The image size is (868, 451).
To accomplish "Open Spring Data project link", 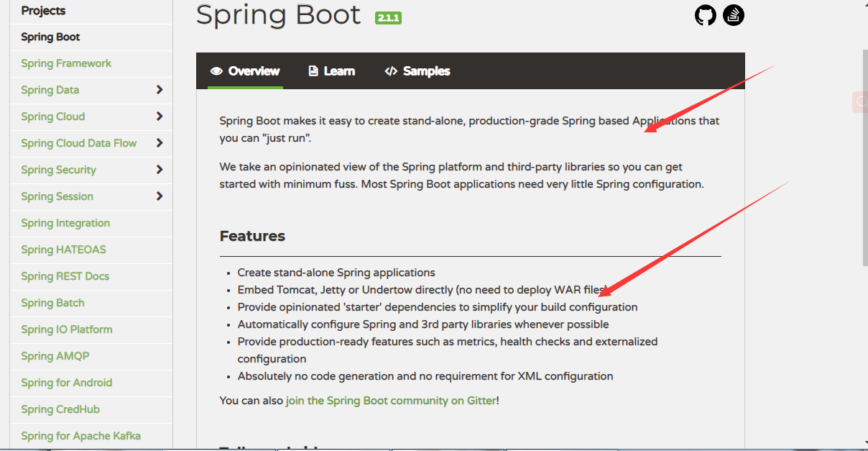I will point(50,90).
